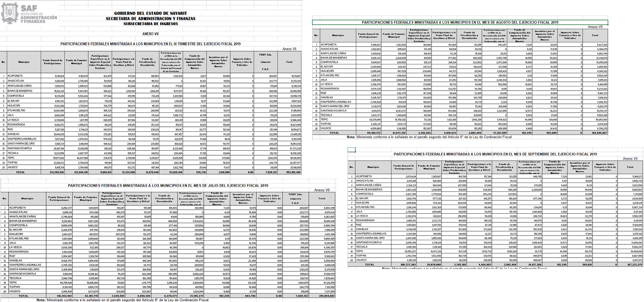Click Tepic's August total 59,053,864
This screenshot has height=302, width=644.
coord(595,120)
